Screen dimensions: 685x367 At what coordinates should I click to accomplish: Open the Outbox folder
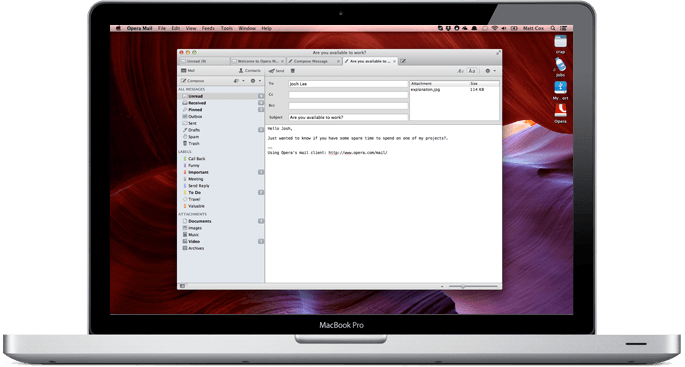click(221, 117)
